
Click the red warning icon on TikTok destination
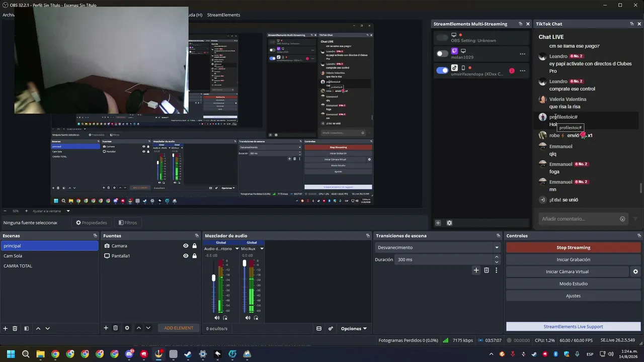pyautogui.click(x=512, y=70)
